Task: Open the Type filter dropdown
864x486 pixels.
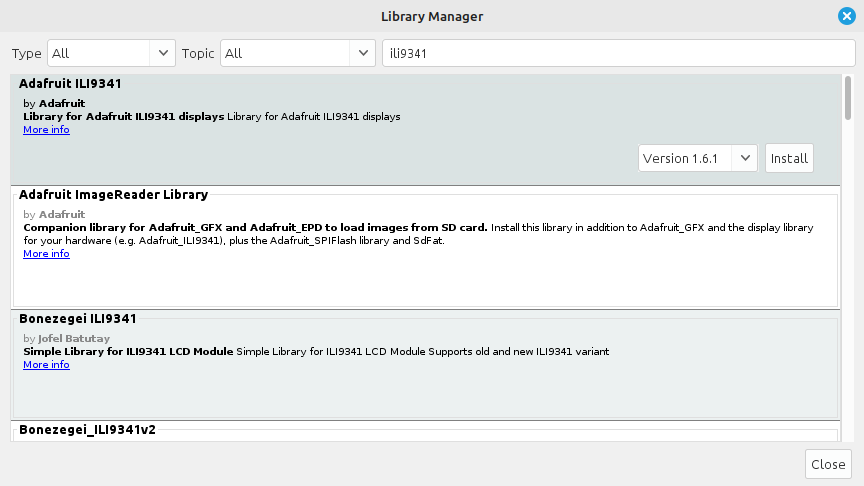Action: (111, 53)
